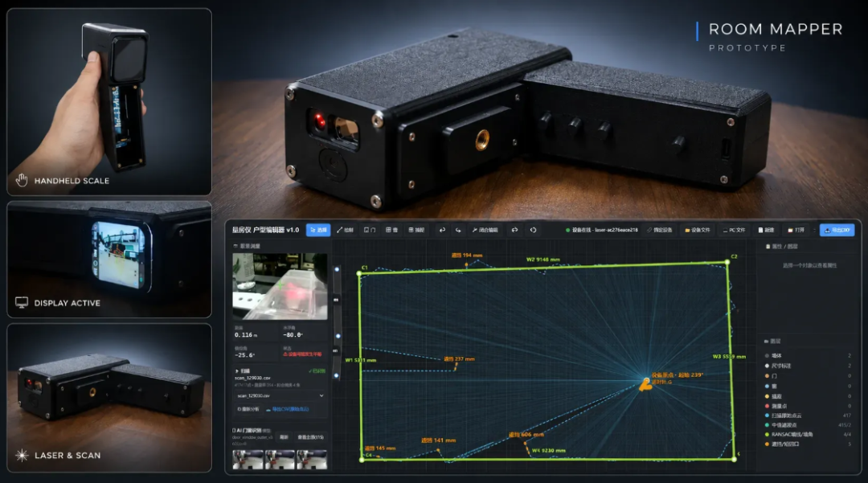Create a new file with 新建
The image size is (868, 483).
pyautogui.click(x=766, y=230)
